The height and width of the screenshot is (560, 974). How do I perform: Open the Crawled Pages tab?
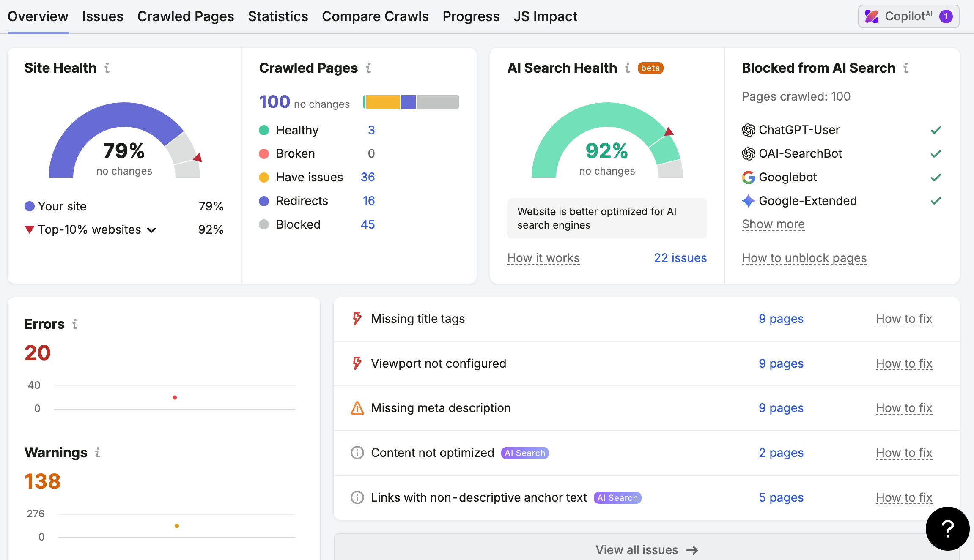186,16
